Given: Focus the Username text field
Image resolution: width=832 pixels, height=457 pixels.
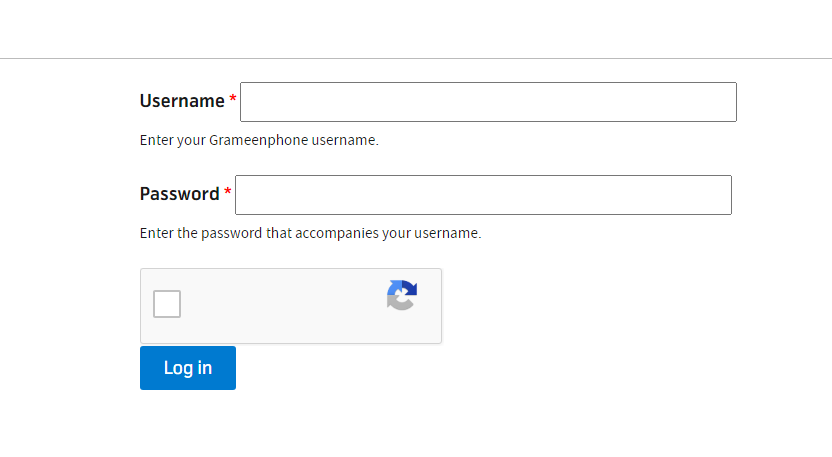Looking at the screenshot, I should [x=488, y=102].
